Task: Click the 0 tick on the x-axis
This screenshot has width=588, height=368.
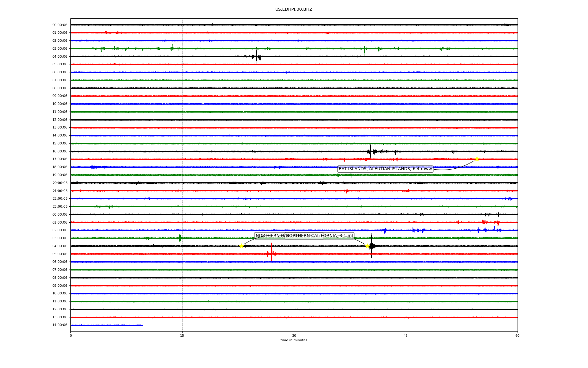Action: (x=71, y=335)
